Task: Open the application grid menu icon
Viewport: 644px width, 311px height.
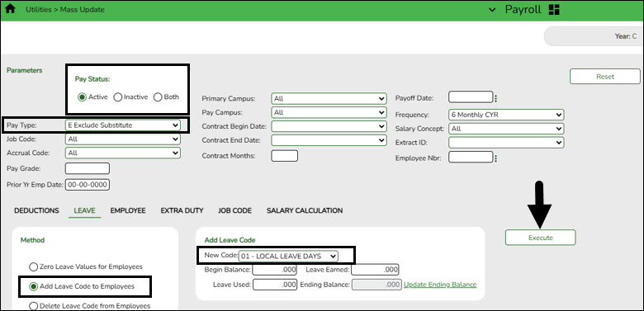Action: (x=554, y=9)
